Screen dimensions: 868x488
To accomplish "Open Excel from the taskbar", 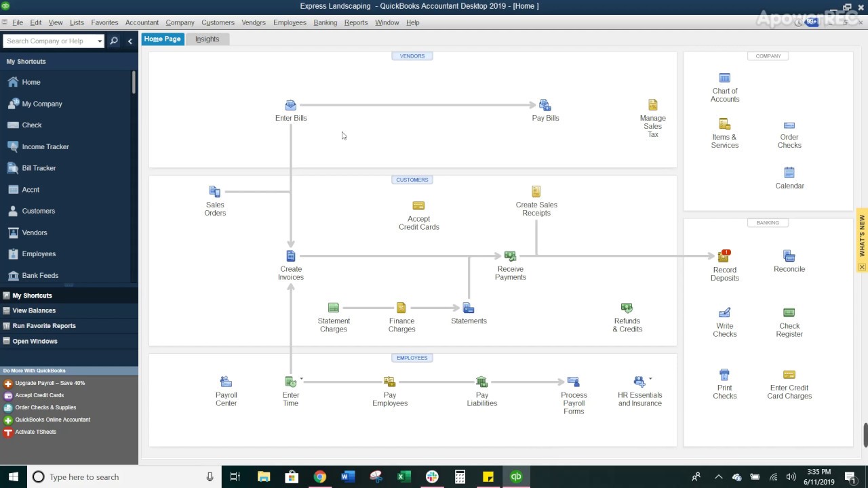I will pyautogui.click(x=403, y=476).
